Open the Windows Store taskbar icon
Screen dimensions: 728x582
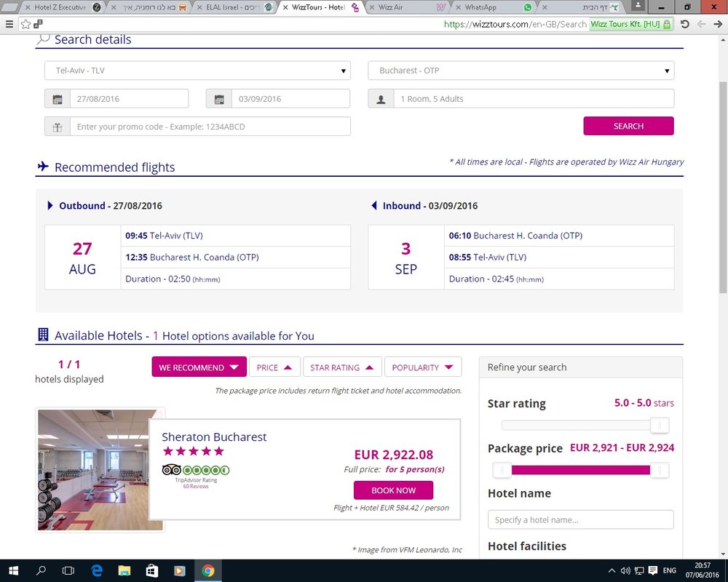point(152,570)
